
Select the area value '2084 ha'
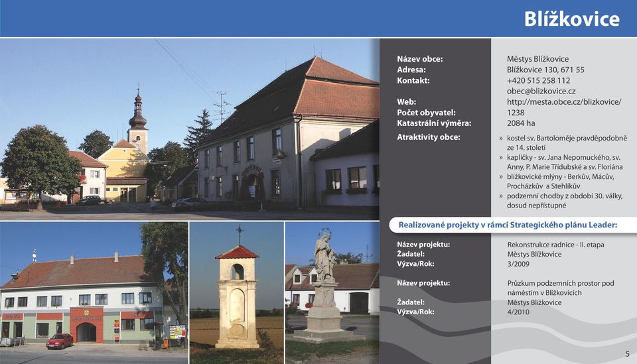(x=521, y=123)
